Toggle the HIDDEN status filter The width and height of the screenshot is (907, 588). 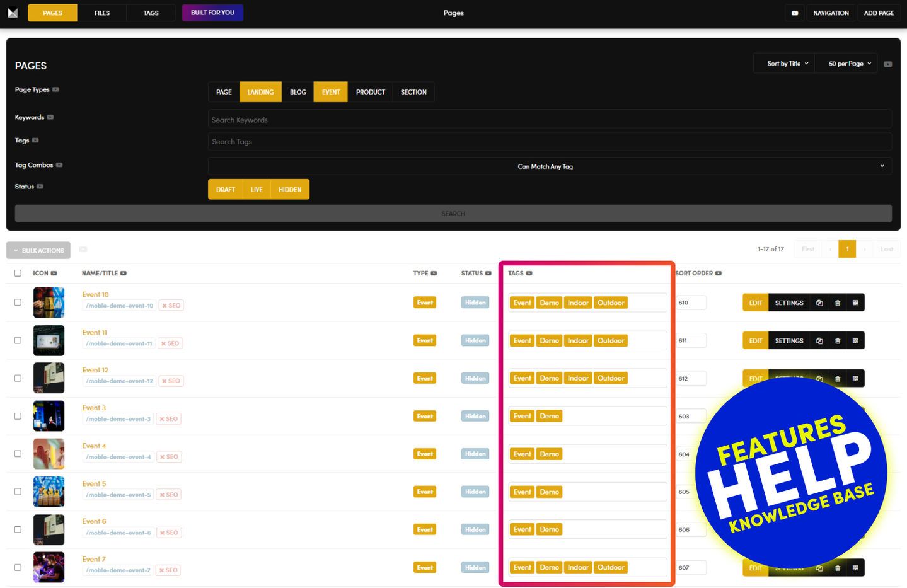(290, 190)
